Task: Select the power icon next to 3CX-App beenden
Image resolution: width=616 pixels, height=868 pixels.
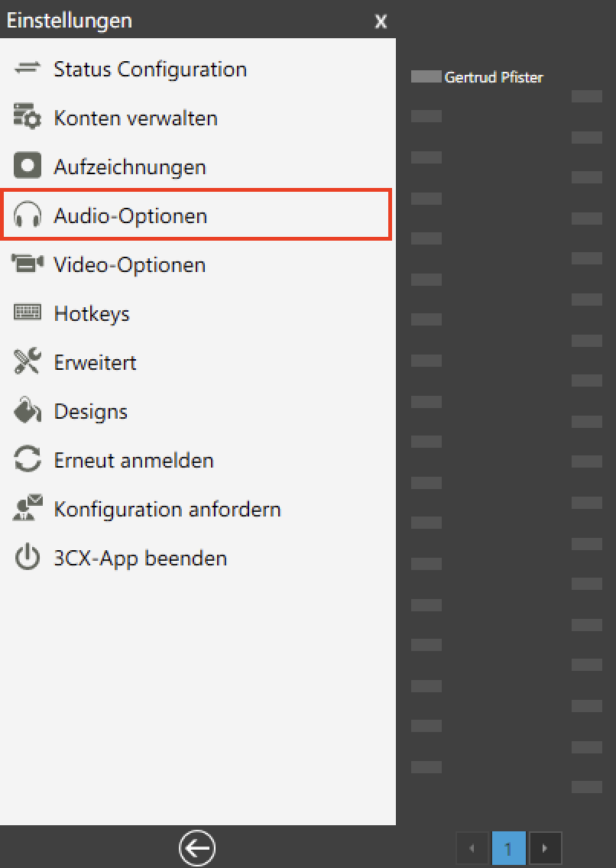Action: coord(27,558)
